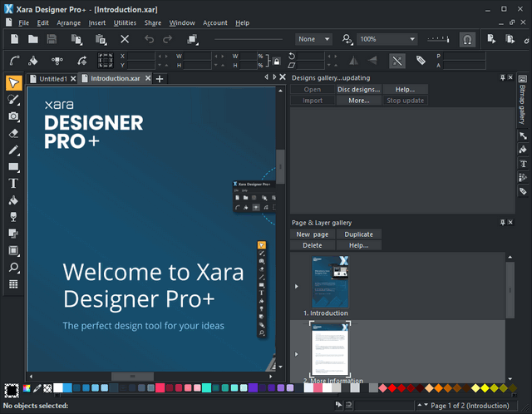Toggle the scale line widths button
Viewport: 532px width, 414px height.
click(397, 61)
